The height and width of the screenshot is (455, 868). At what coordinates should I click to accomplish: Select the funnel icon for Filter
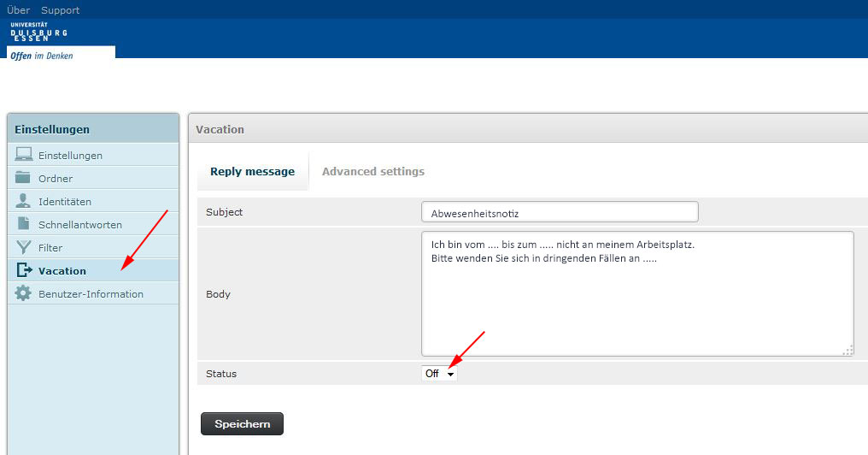pos(23,247)
